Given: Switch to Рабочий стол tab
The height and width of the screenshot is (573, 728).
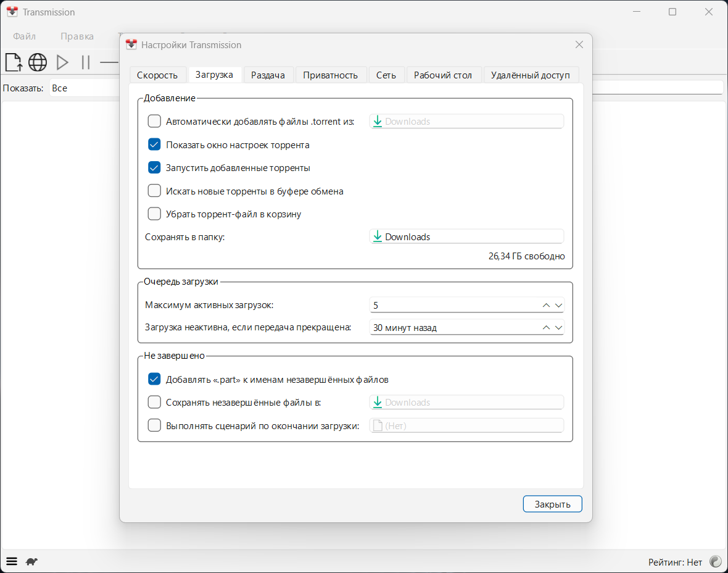Looking at the screenshot, I should 443,75.
